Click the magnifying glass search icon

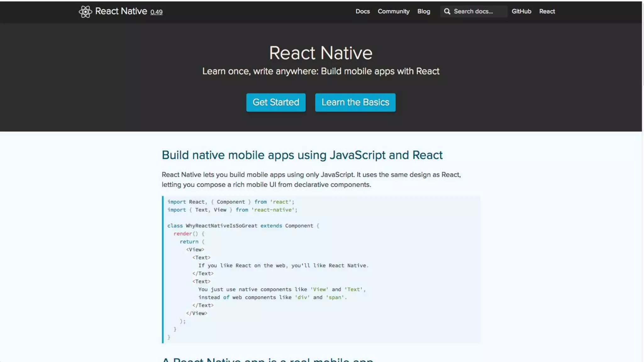(447, 11)
